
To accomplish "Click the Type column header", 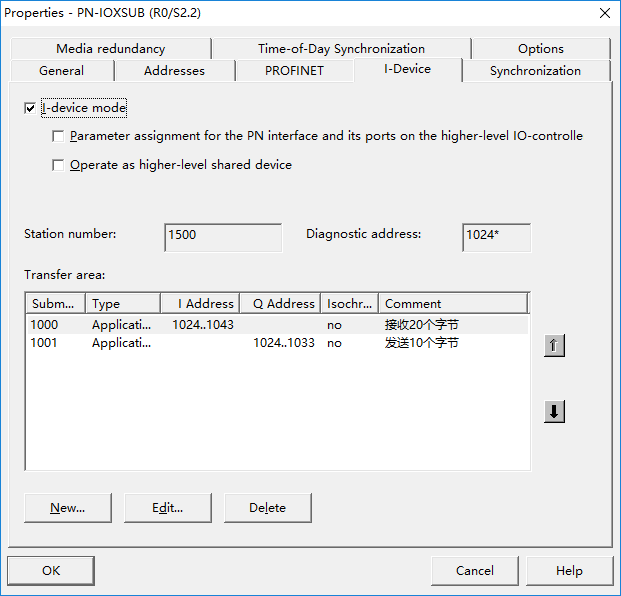I will 123,304.
